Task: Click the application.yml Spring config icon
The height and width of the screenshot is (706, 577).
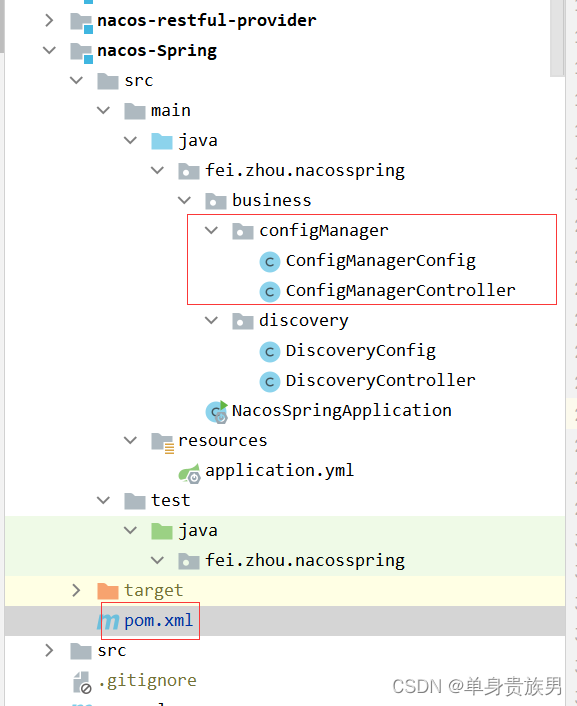Action: 190,473
